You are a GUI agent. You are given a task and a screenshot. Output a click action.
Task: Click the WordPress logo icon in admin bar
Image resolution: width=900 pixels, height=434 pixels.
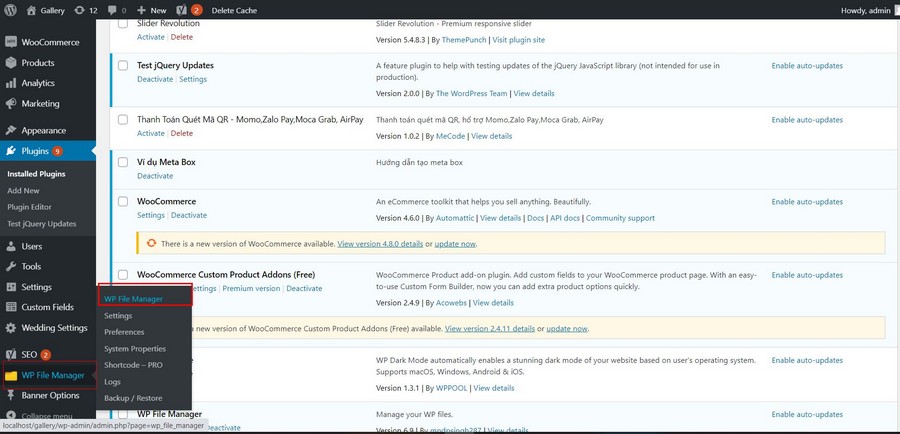pos(11,10)
